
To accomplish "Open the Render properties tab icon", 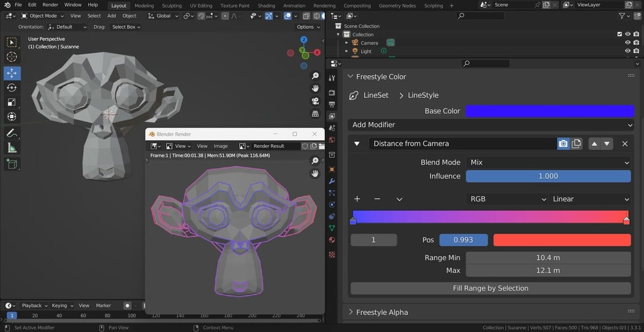I will [x=332, y=92].
